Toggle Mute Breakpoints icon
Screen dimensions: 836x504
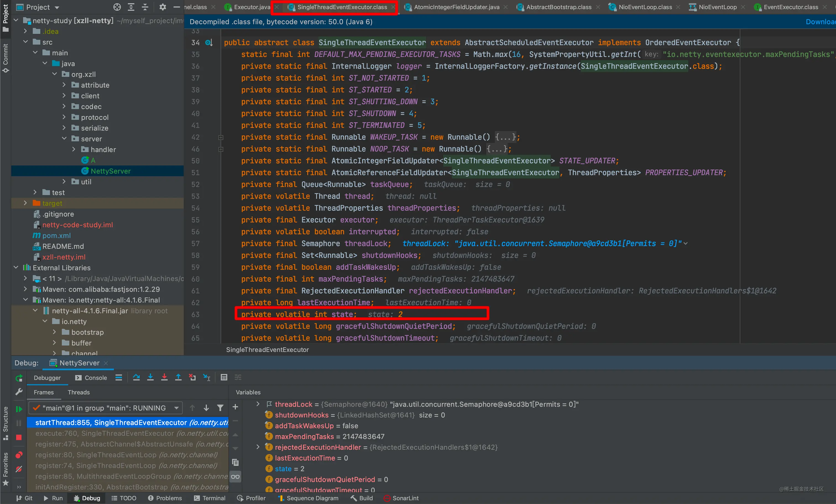[19, 469]
